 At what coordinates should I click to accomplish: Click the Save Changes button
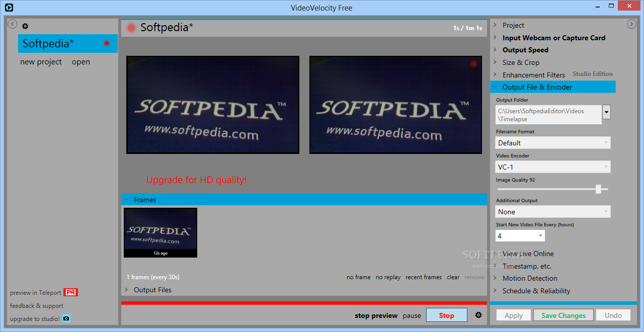click(563, 315)
